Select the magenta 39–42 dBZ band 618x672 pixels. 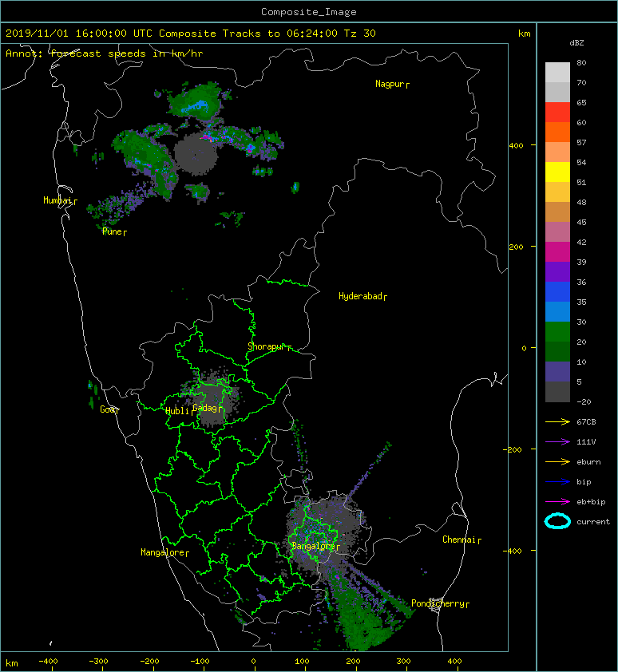(x=557, y=252)
